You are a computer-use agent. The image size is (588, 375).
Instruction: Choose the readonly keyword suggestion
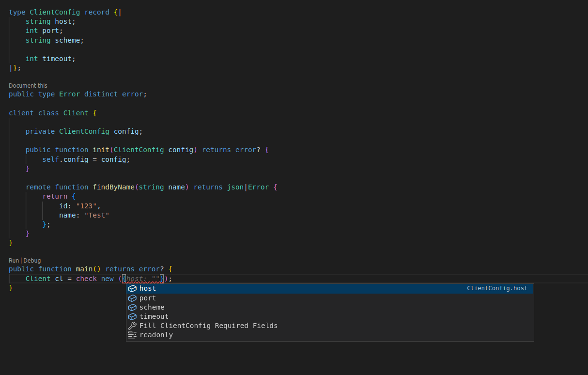pos(330,335)
